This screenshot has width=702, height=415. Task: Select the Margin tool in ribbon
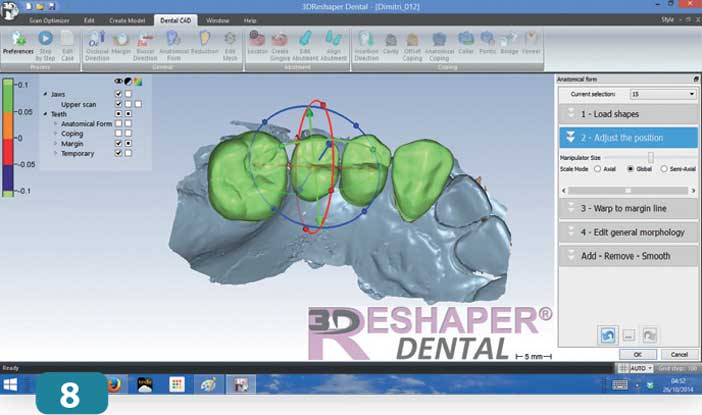point(120,43)
